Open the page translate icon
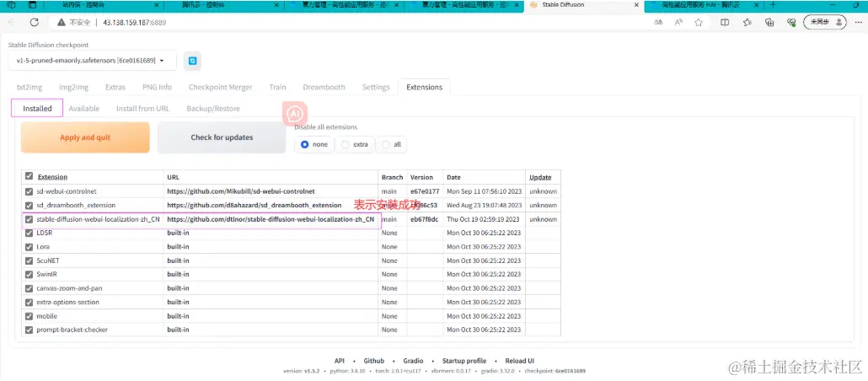868x381 pixels. [658, 23]
